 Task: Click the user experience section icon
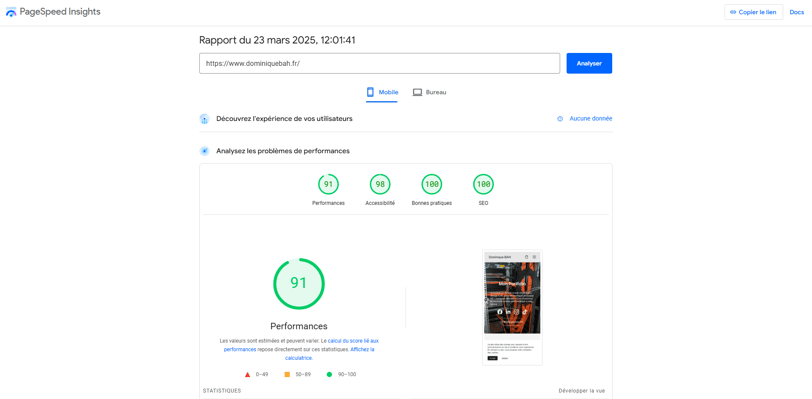(205, 119)
